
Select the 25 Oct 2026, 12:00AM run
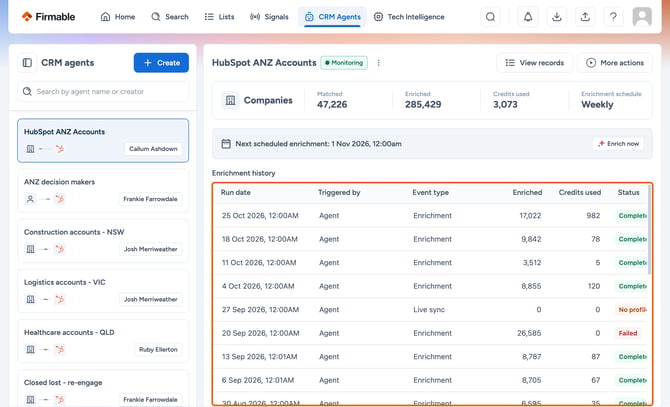point(432,216)
